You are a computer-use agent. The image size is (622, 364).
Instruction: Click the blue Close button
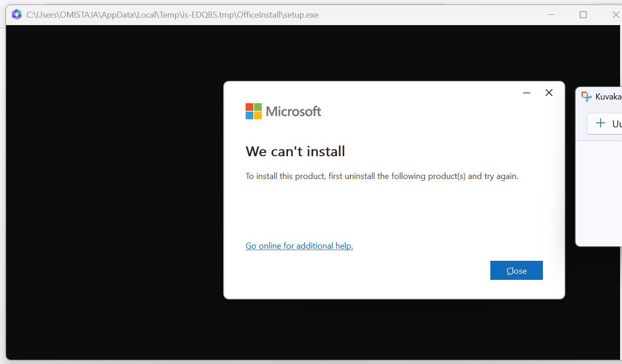coord(516,271)
